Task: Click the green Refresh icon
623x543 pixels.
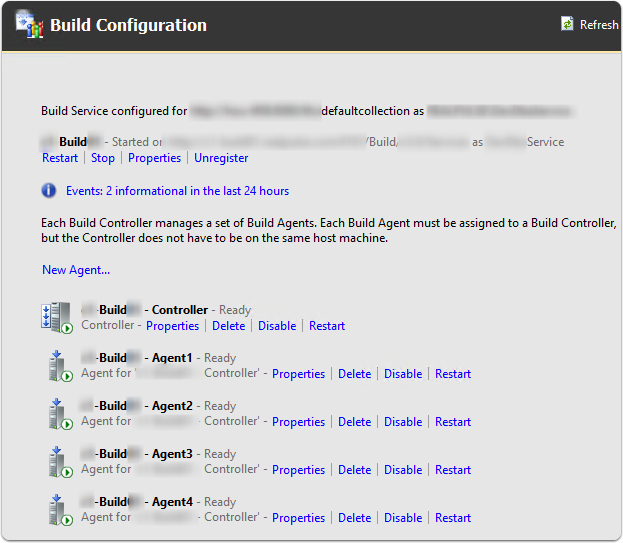Action: point(567,24)
